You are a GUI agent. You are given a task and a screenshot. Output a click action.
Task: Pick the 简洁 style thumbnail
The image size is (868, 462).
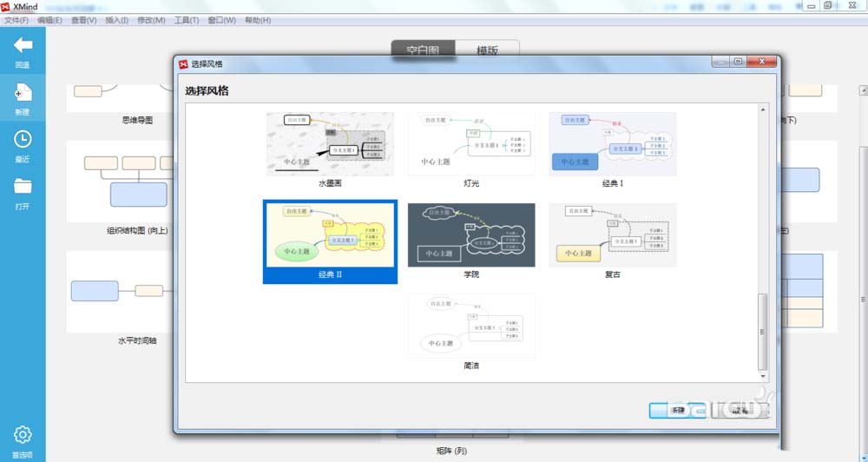coord(471,327)
